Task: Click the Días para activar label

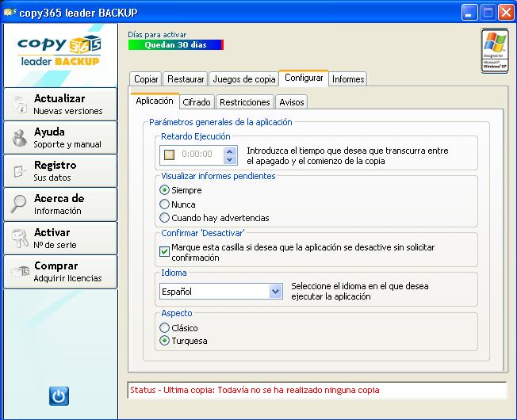Action: (x=157, y=35)
